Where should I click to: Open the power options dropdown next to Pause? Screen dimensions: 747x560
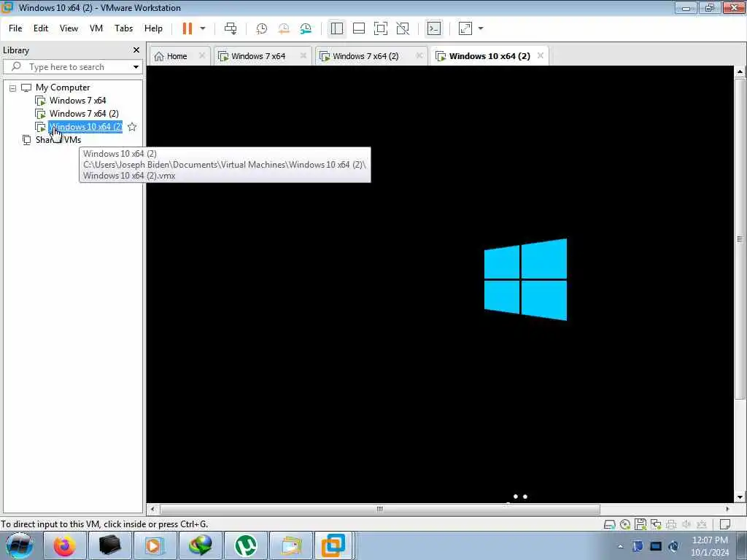(203, 28)
